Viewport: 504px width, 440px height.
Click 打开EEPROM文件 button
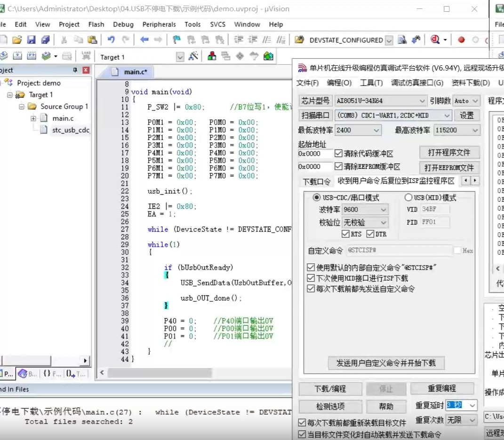tap(449, 168)
